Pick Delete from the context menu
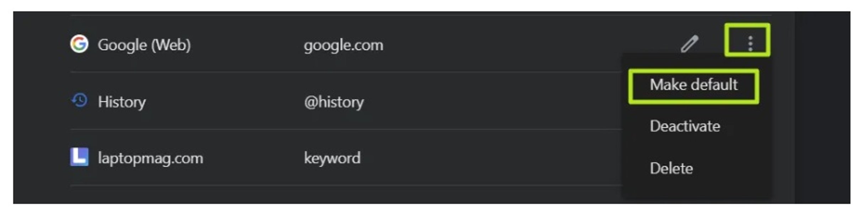Image resolution: width=868 pixels, height=213 pixels. [671, 168]
